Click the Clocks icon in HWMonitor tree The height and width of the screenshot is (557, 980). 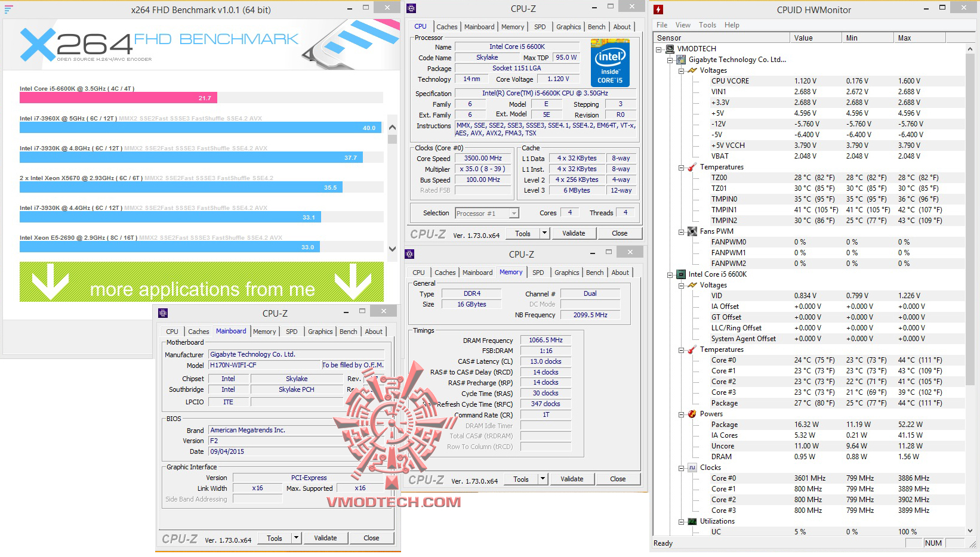pos(692,468)
